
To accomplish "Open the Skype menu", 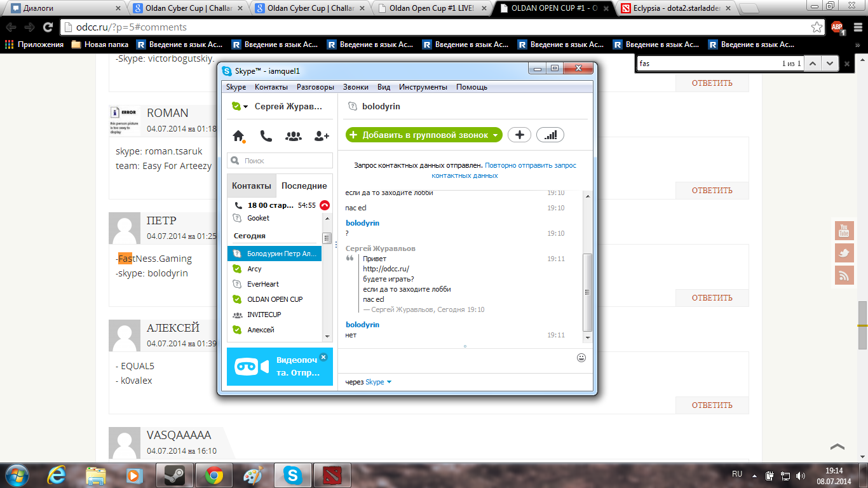I will click(x=236, y=87).
